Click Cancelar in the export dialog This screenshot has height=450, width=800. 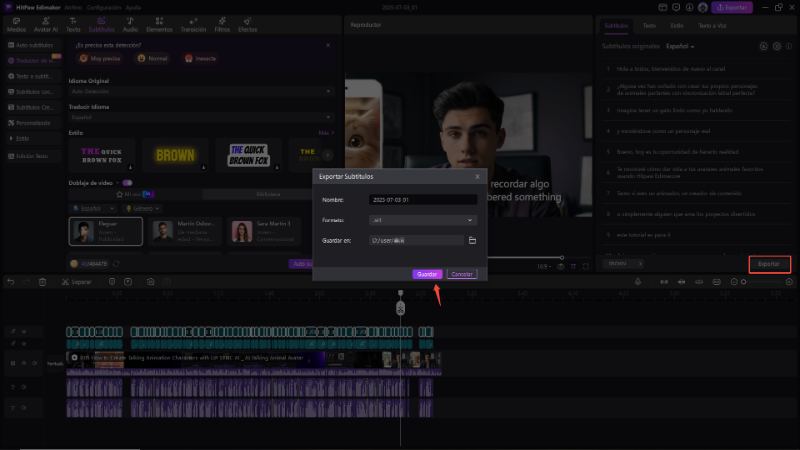click(x=462, y=274)
